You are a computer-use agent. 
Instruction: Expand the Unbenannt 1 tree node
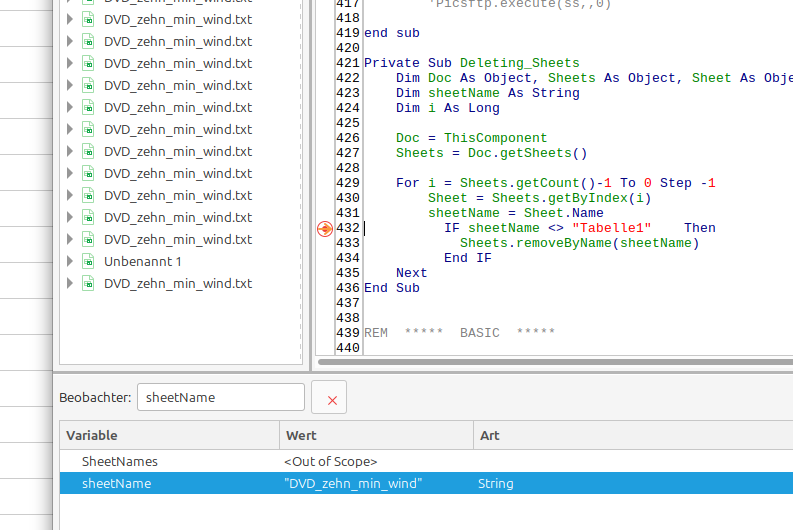[x=70, y=261]
